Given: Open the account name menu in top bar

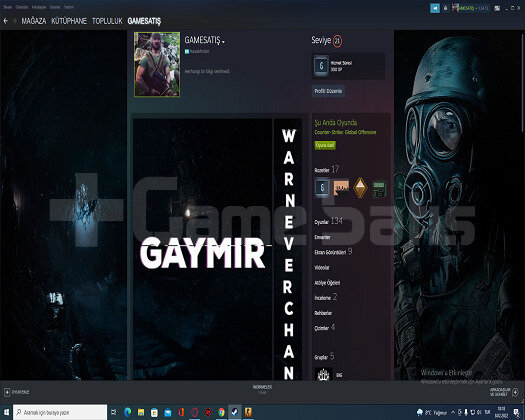Looking at the screenshot, I should tap(470, 8).
